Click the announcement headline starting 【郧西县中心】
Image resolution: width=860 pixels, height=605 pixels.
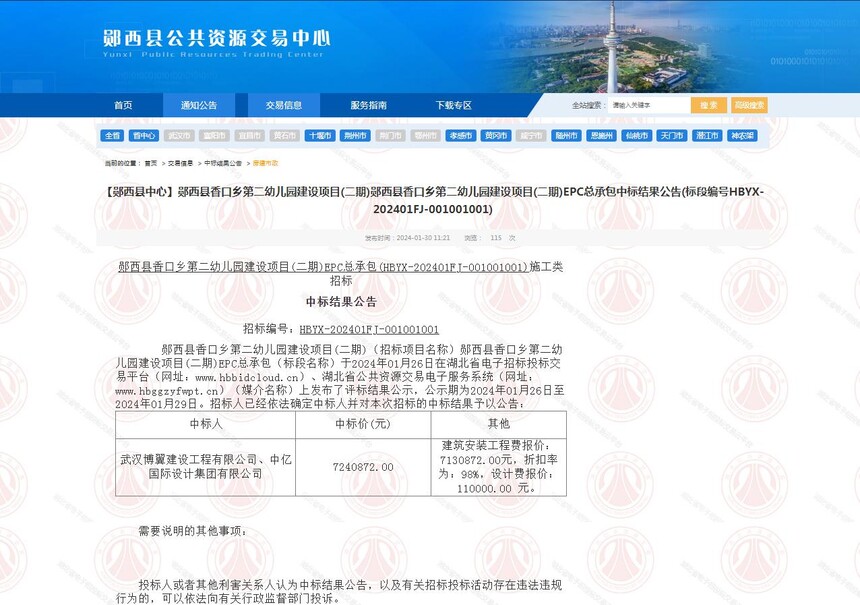pos(433,200)
